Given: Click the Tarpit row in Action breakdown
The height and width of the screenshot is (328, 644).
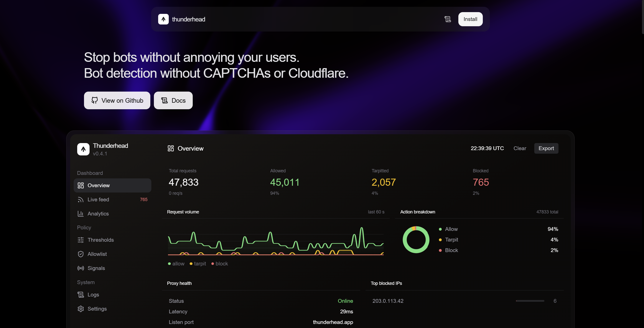Looking at the screenshot, I should [498, 240].
